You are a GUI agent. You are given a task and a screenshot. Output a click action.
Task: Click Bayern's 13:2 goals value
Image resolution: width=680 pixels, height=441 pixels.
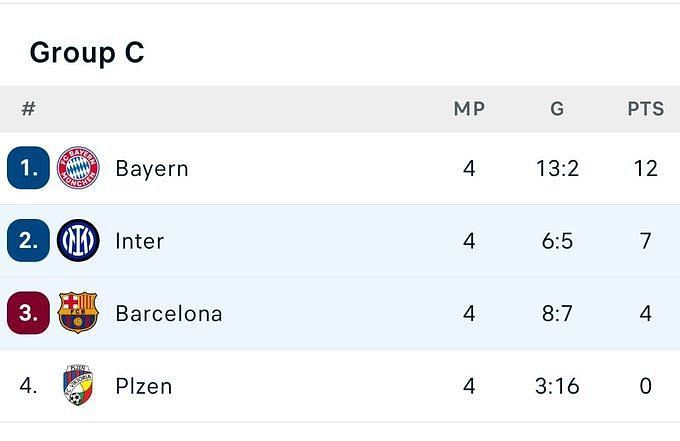[x=557, y=168]
